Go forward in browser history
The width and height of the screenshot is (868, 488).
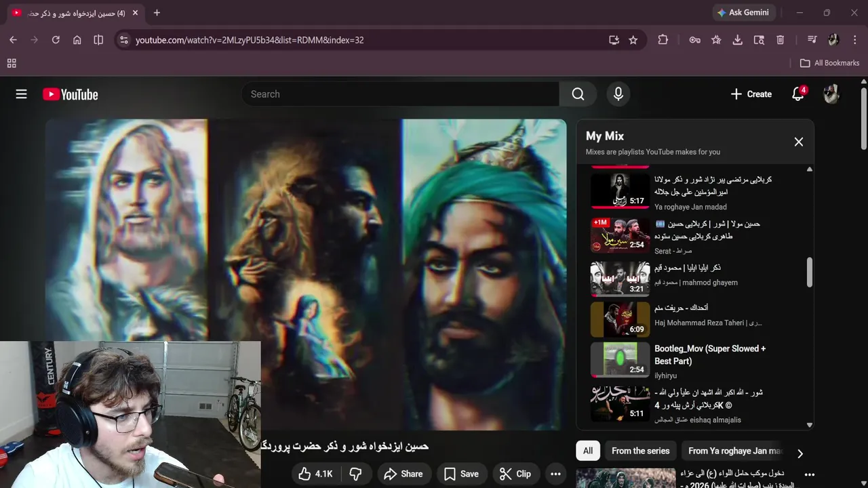(x=35, y=40)
